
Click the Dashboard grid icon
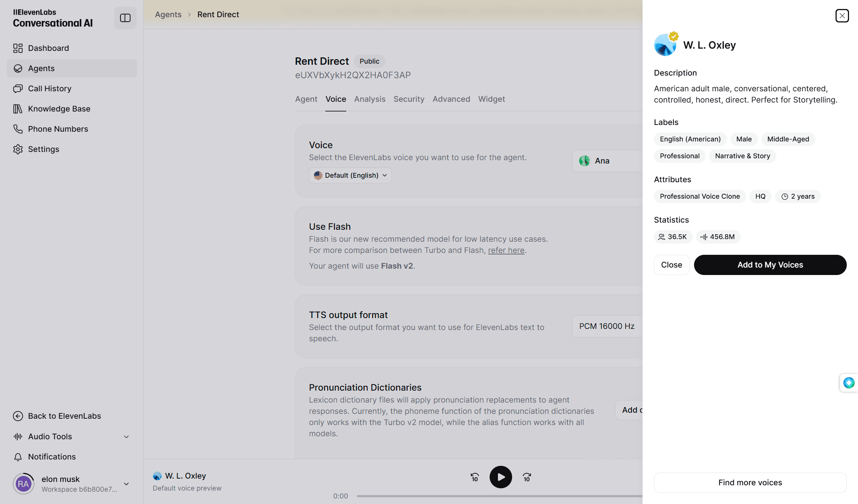(x=18, y=48)
